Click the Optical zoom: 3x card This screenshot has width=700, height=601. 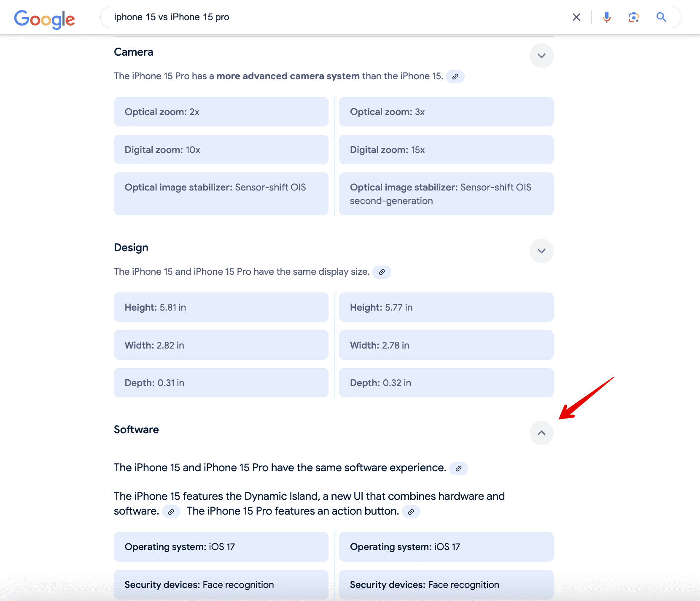446,112
